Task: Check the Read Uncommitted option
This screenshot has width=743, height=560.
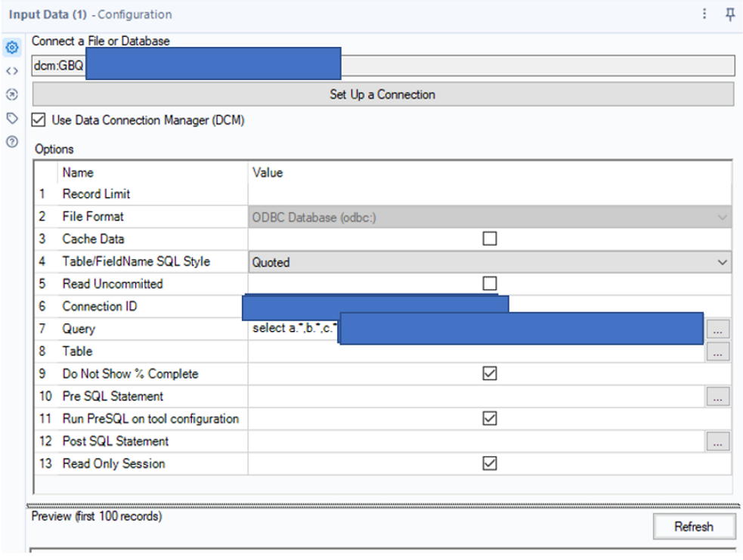Action: [x=489, y=284]
